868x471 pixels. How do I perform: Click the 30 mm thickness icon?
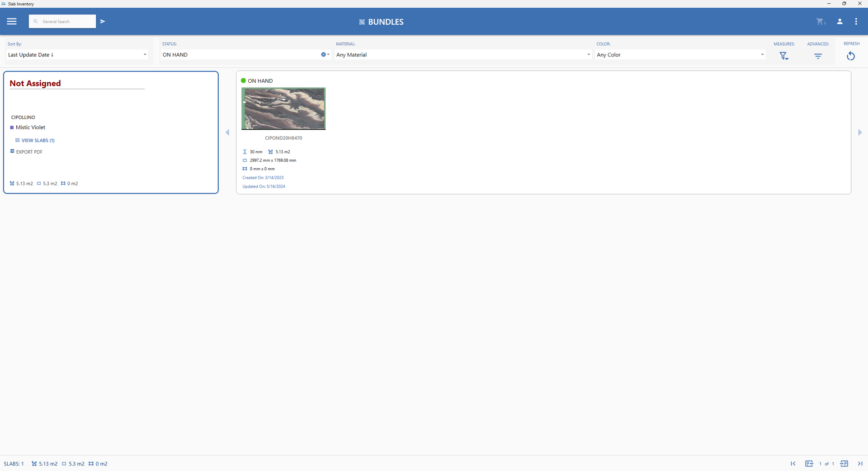245,152
